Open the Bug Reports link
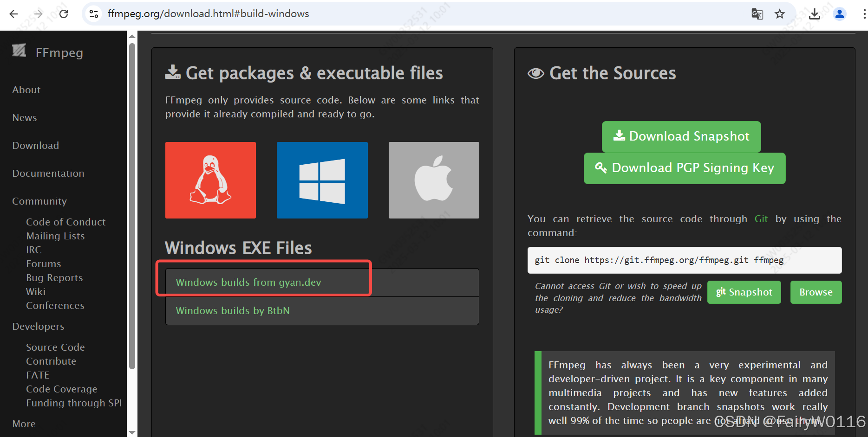 tap(54, 278)
